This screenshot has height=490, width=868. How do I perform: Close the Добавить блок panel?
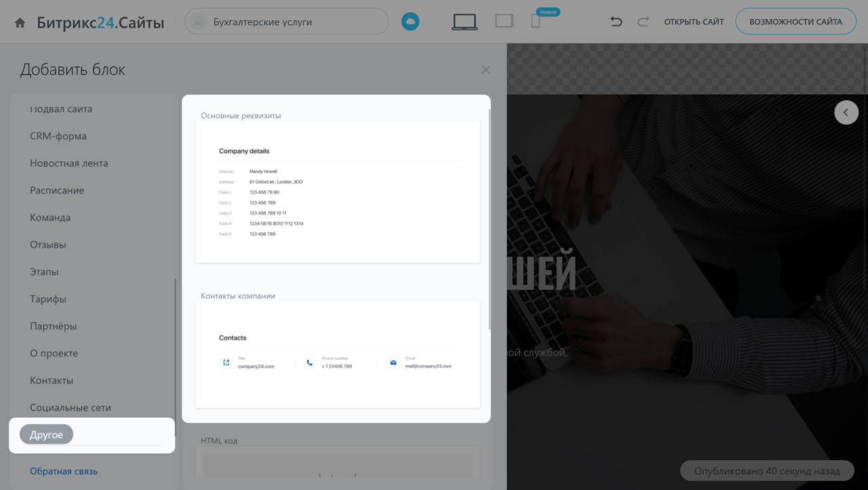point(486,70)
